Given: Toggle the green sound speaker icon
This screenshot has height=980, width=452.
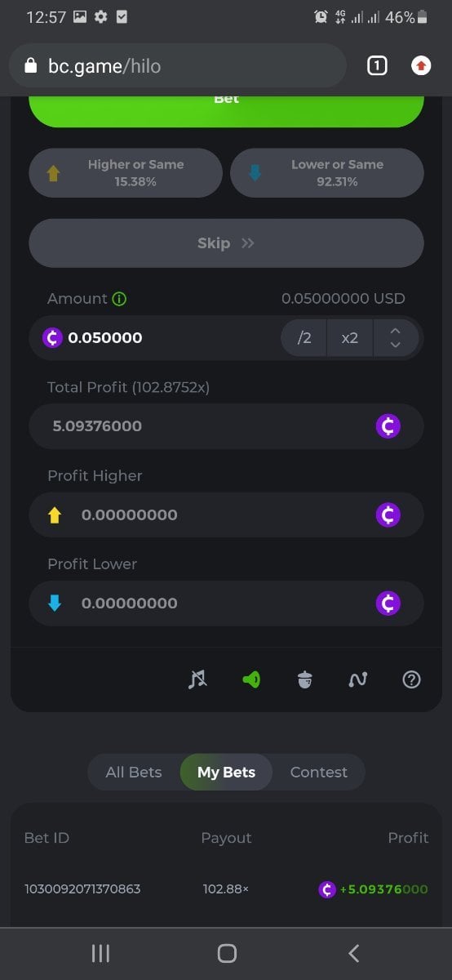Looking at the screenshot, I should pos(251,679).
